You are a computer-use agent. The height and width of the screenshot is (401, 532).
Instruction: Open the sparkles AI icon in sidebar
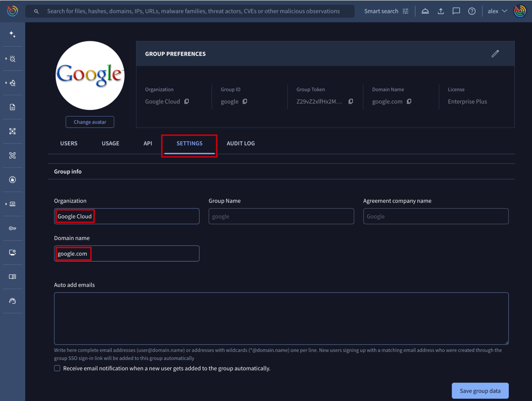[12, 34]
